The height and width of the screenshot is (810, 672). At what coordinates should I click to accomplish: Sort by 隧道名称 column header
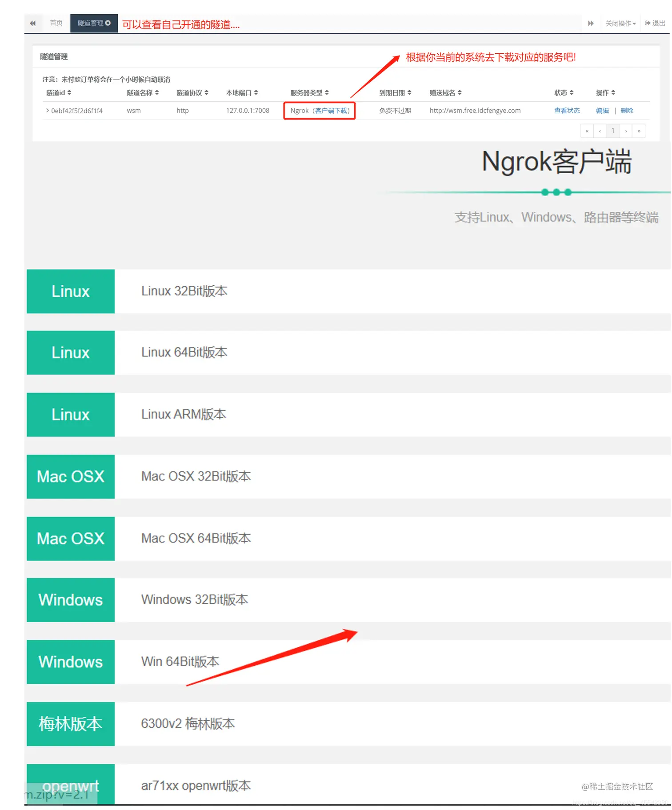coord(143,92)
